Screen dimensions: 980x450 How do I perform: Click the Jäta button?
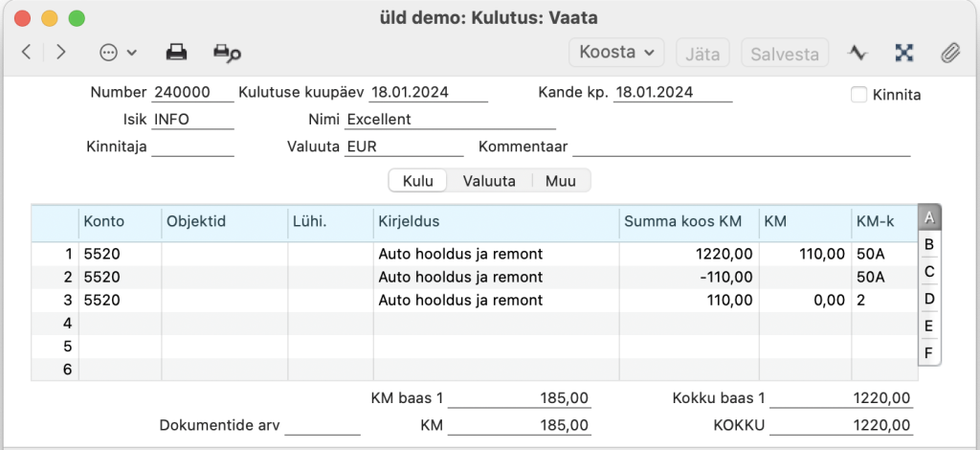[x=702, y=53]
